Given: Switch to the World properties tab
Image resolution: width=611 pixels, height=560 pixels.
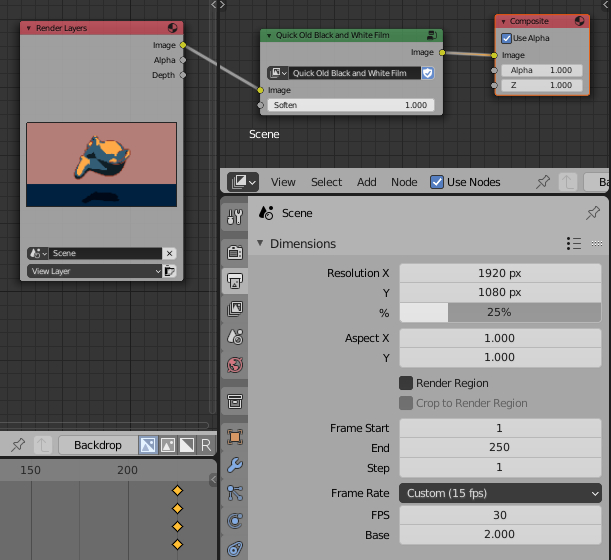Looking at the screenshot, I should pyautogui.click(x=235, y=364).
